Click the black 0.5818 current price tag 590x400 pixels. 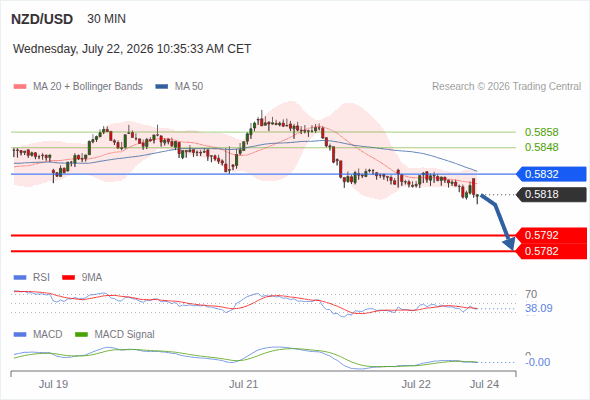pyautogui.click(x=551, y=195)
